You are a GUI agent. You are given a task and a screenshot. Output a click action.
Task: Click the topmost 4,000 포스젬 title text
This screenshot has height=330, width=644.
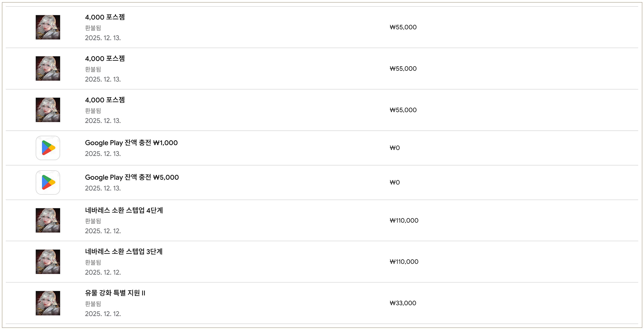click(105, 17)
